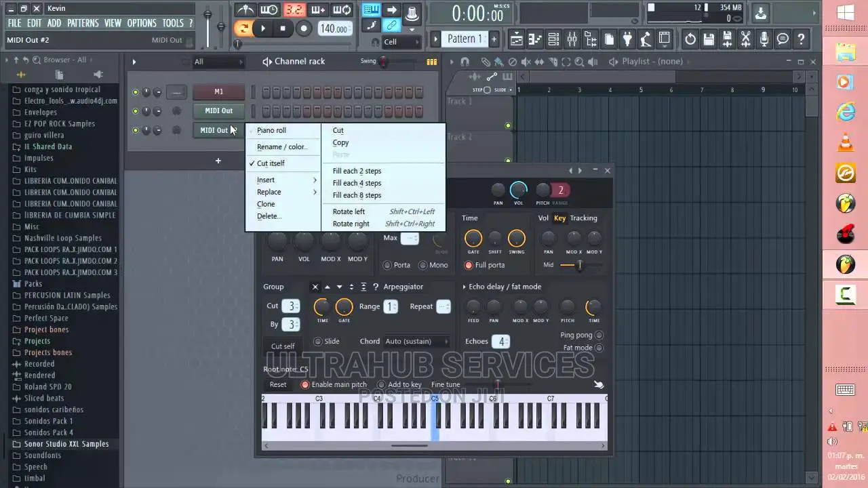This screenshot has width=868, height=488.
Task: Open the Mixer view icon in toolbar
Action: click(x=572, y=39)
